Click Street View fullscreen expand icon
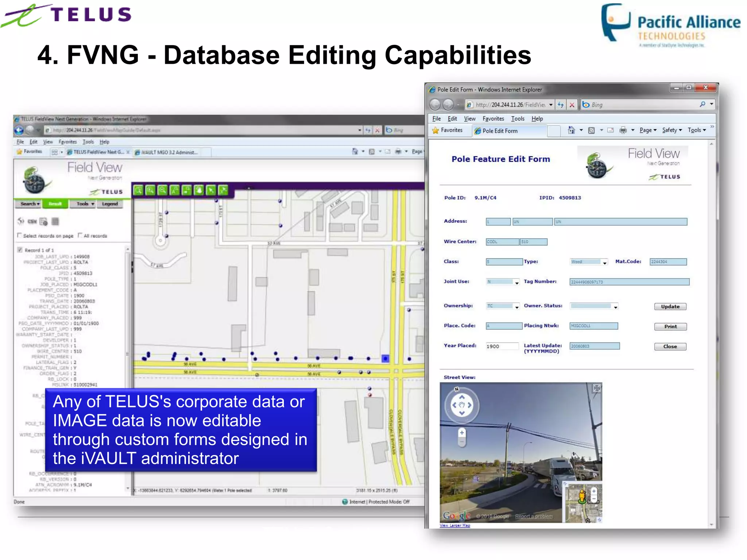This screenshot has height=560, width=747. 597,388
